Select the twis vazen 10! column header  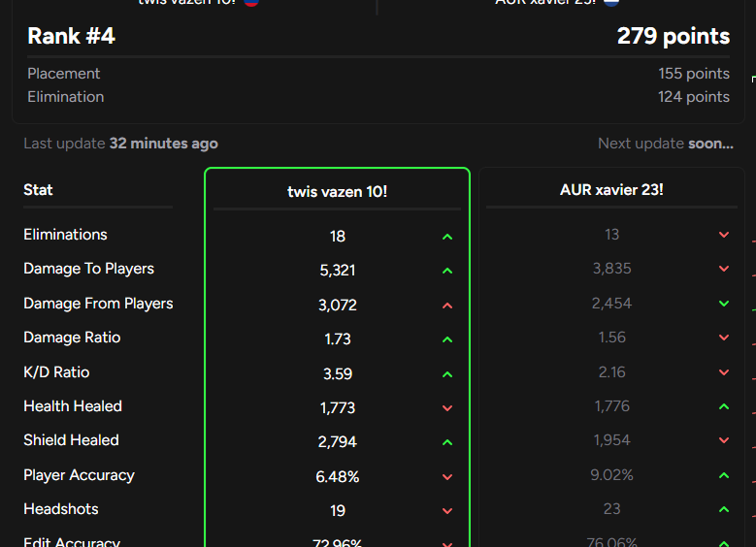pos(337,192)
